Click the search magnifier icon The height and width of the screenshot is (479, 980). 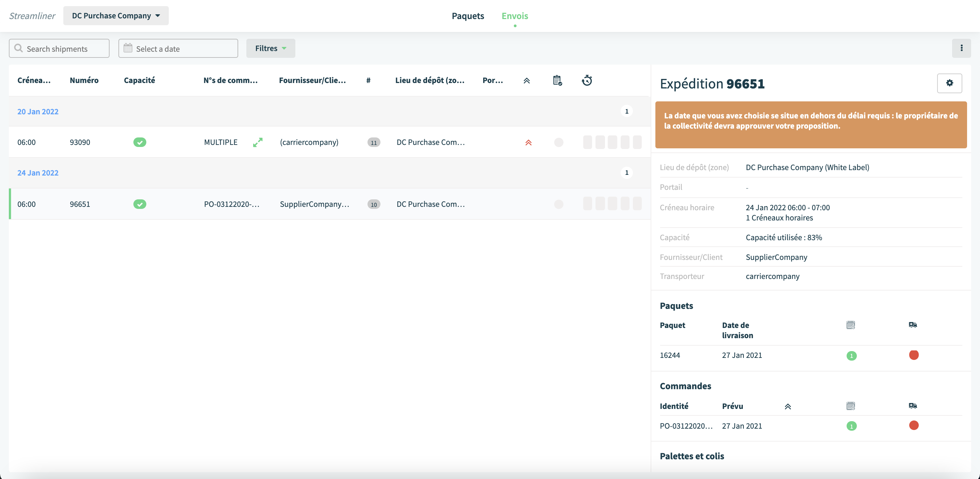coord(18,48)
